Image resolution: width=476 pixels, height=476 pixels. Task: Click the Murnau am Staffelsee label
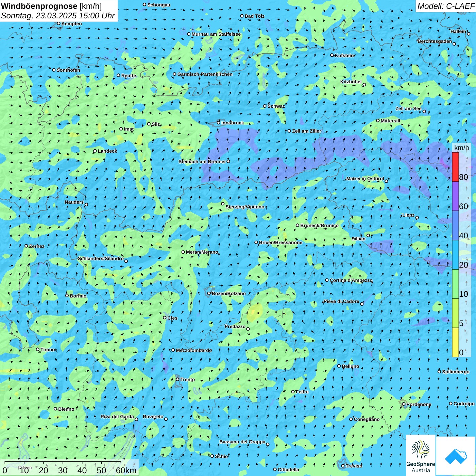coord(216,34)
